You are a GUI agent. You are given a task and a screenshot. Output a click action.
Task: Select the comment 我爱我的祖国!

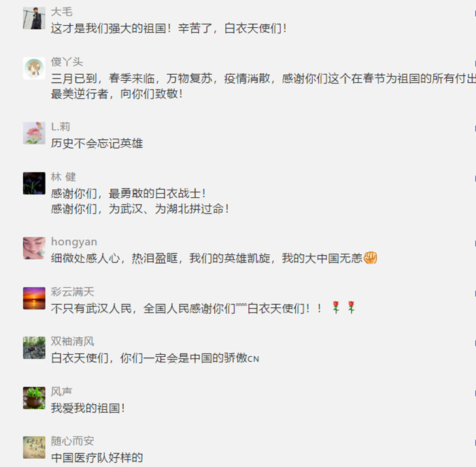coord(88,408)
